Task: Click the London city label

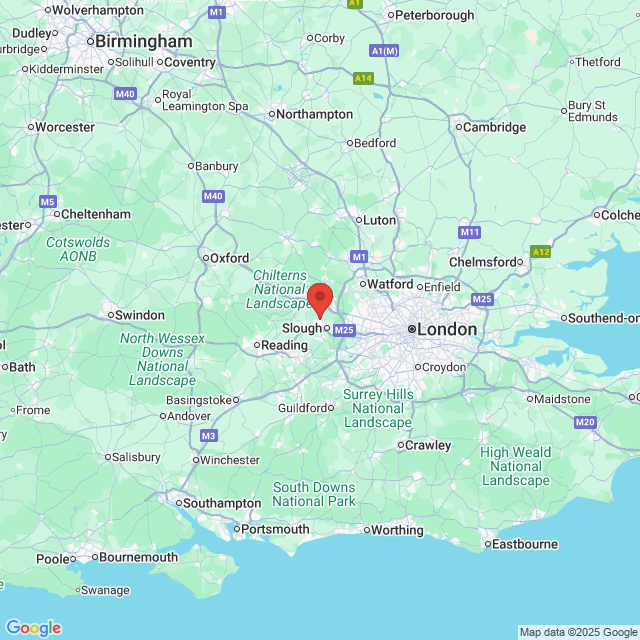Action: click(x=447, y=329)
